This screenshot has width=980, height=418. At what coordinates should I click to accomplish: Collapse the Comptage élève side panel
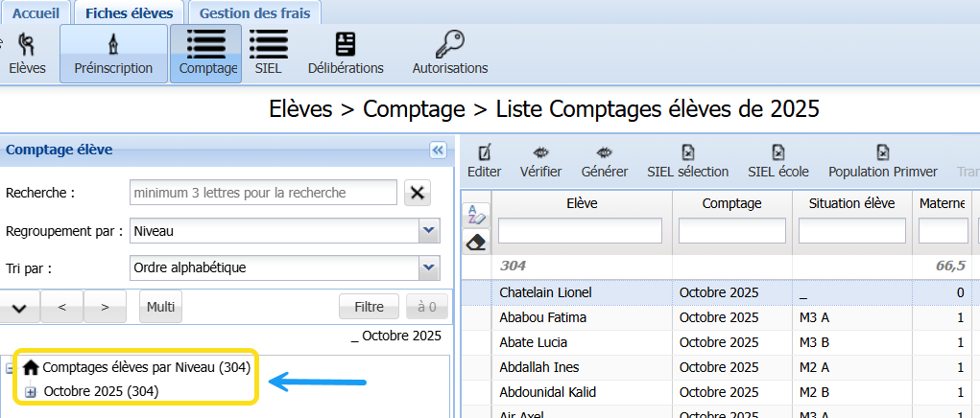438,150
